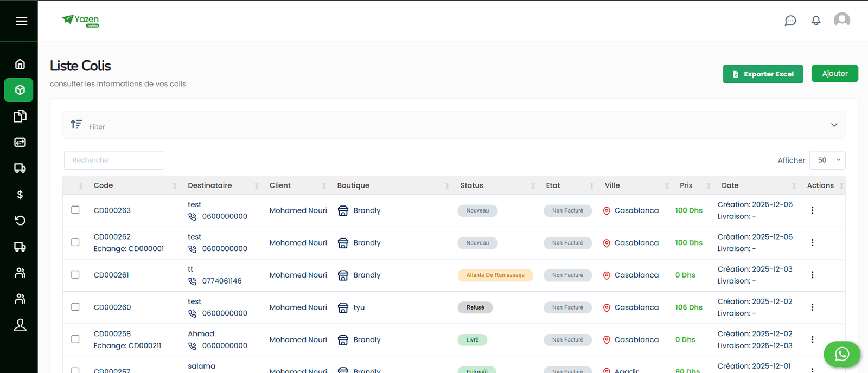
Task: Open actions menu for parcel CD000262
Action: click(812, 242)
